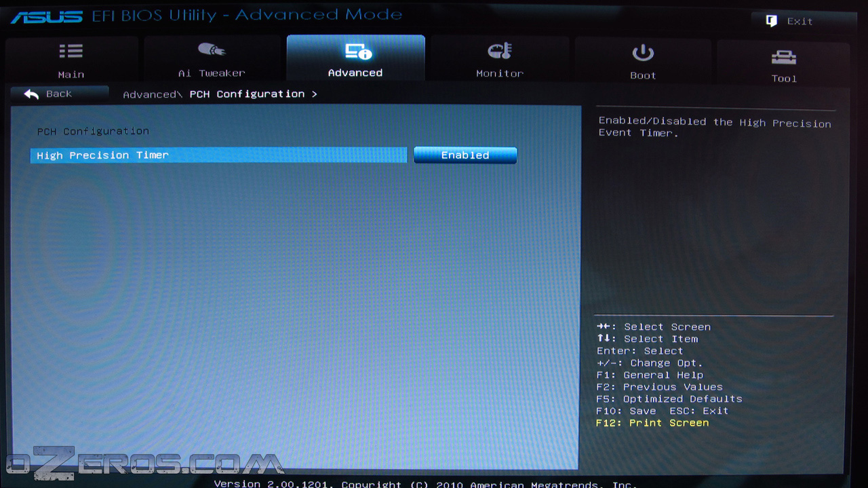Screen dimensions: 868x488
Task: Switch to the Tool tab label
Action: tap(784, 79)
